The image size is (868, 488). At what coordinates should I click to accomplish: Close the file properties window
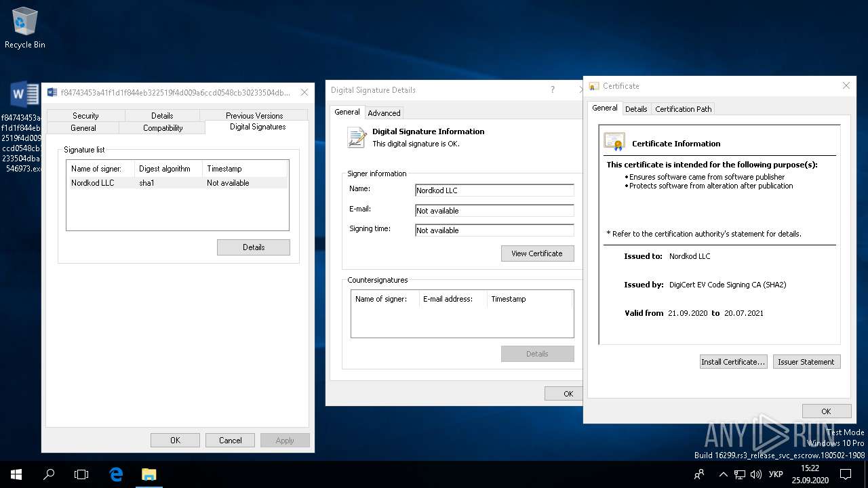(x=304, y=92)
